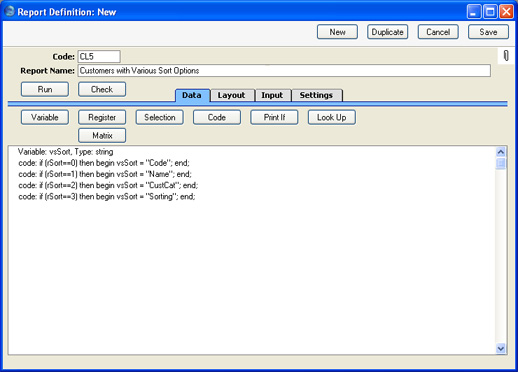Image resolution: width=518 pixels, height=372 pixels.
Task: Click the Matrix button
Action: click(x=102, y=135)
